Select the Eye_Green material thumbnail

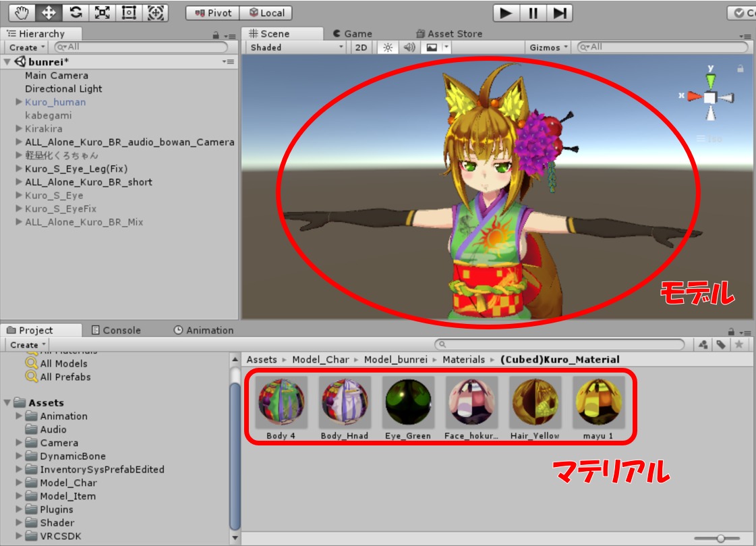[x=407, y=403]
